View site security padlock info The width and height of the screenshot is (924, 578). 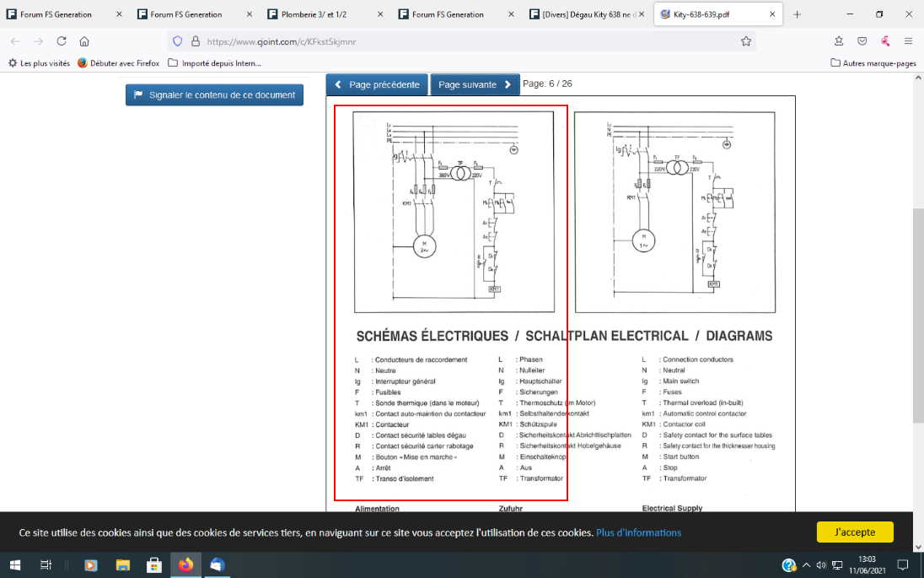point(195,41)
